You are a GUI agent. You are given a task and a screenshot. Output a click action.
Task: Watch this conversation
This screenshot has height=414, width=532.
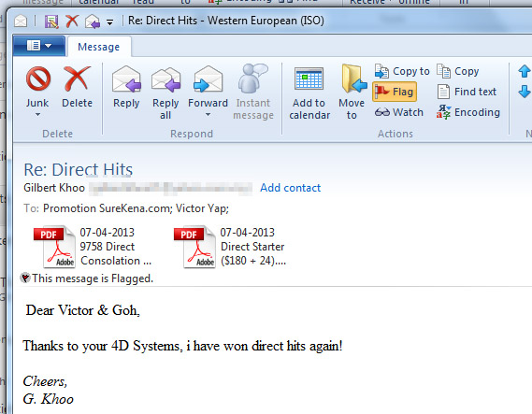click(399, 112)
